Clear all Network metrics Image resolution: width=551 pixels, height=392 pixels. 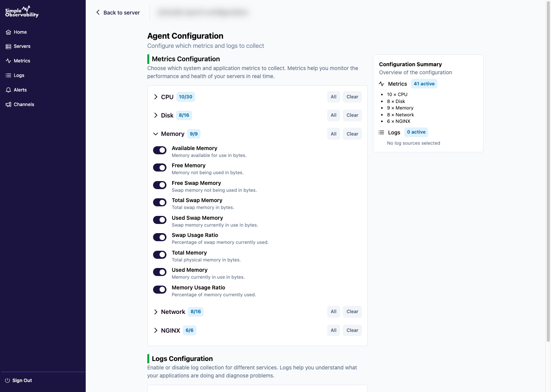(352, 312)
